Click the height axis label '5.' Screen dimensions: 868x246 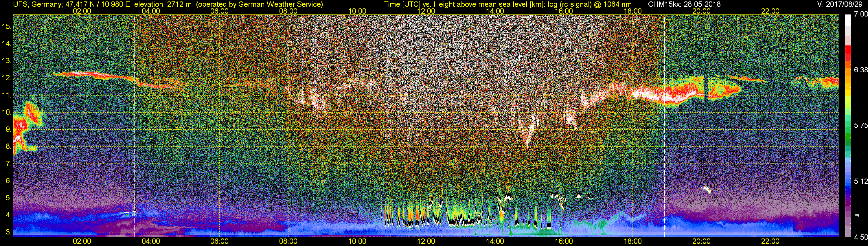click(9, 198)
